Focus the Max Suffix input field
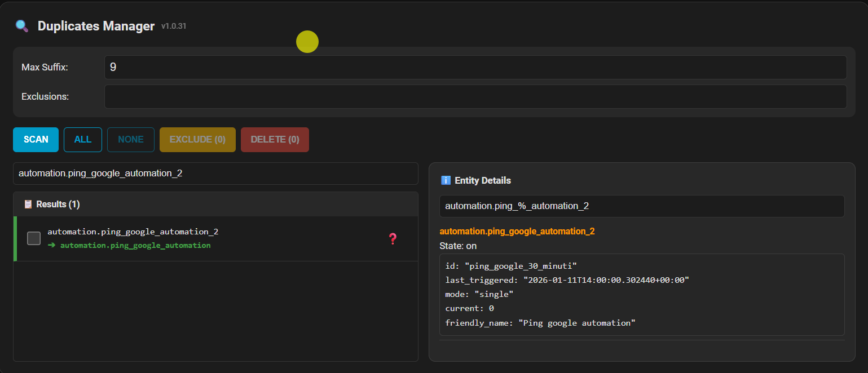This screenshot has height=373, width=868. pyautogui.click(x=475, y=68)
